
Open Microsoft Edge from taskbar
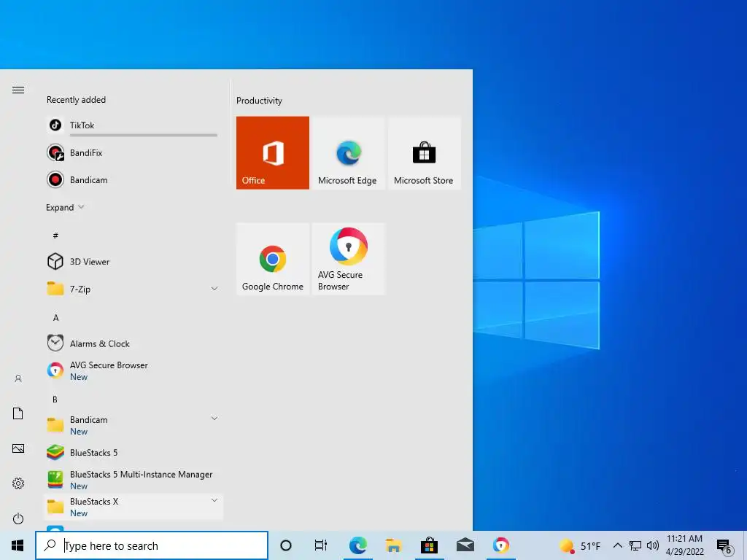pyautogui.click(x=357, y=545)
